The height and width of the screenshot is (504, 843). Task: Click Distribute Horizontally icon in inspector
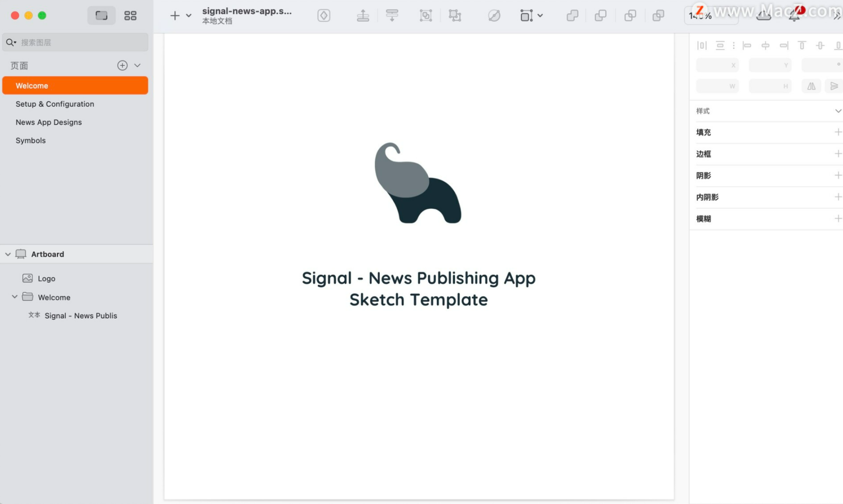[702, 45]
